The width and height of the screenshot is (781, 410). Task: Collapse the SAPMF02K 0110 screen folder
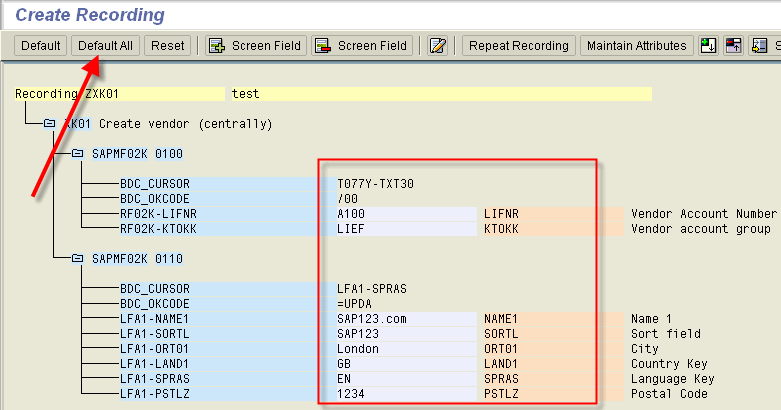click(x=77, y=259)
